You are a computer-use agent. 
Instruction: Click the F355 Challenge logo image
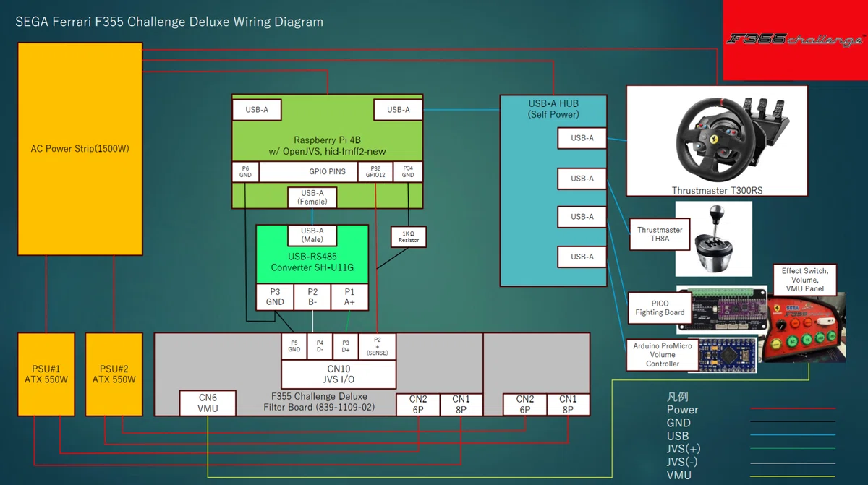point(796,40)
